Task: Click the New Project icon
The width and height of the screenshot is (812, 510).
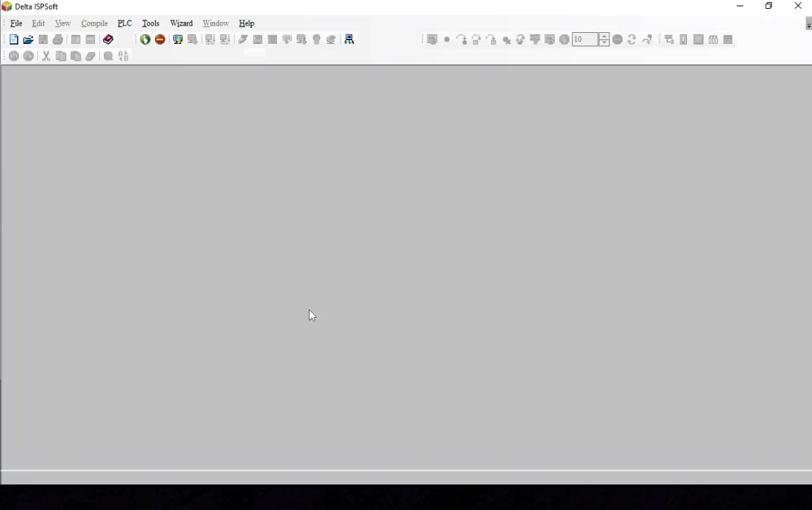Action: tap(14, 39)
